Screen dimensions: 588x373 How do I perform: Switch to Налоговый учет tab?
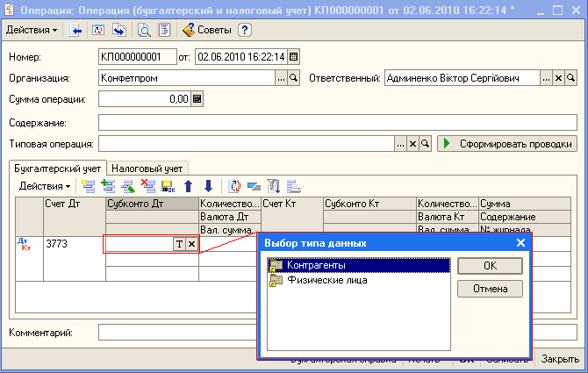pyautogui.click(x=147, y=168)
